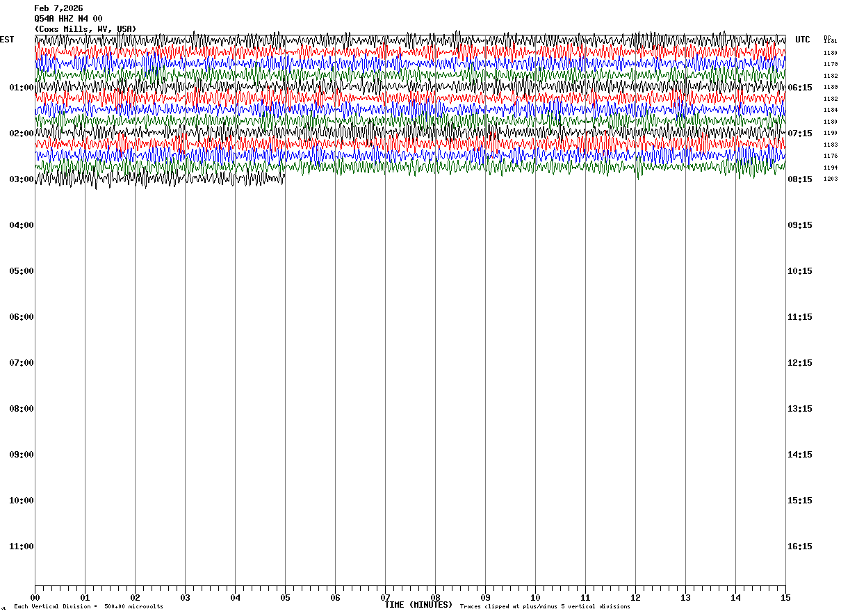The width and height of the screenshot is (841, 616).
Task: Click the 'TIME (MINUTES)' axis title
Action: coord(418,605)
